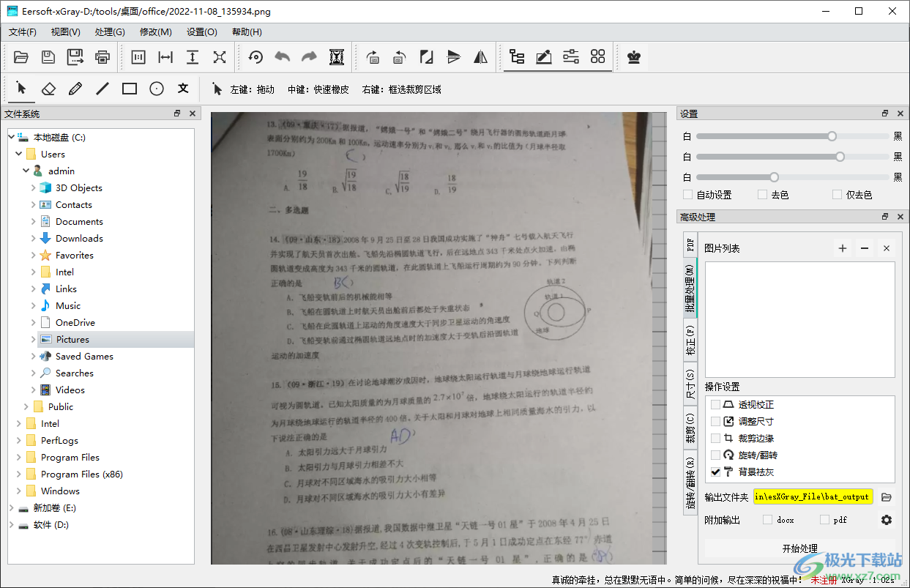The image size is (910, 588).
Task: Flip image vertically icon
Action: click(x=427, y=57)
